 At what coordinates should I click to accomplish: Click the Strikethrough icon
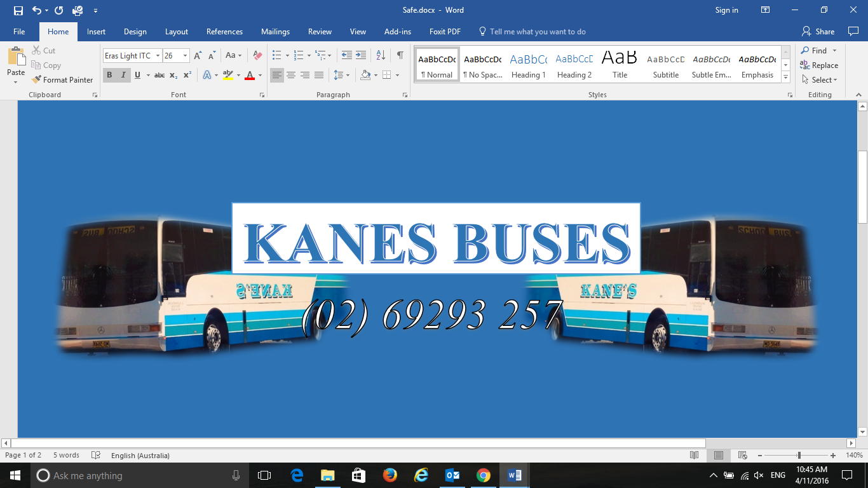click(x=159, y=75)
